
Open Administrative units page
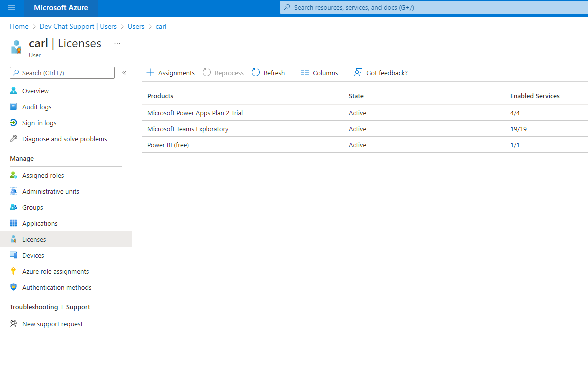point(51,192)
